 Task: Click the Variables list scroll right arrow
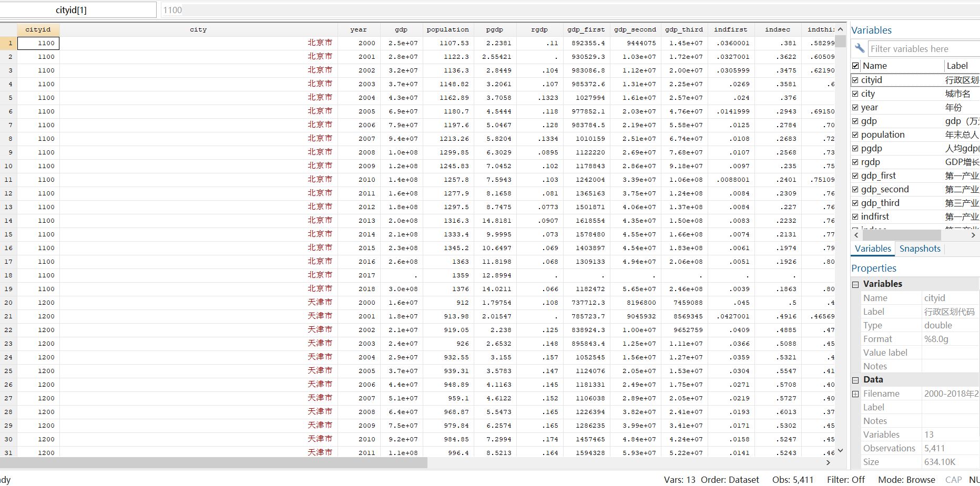973,235
